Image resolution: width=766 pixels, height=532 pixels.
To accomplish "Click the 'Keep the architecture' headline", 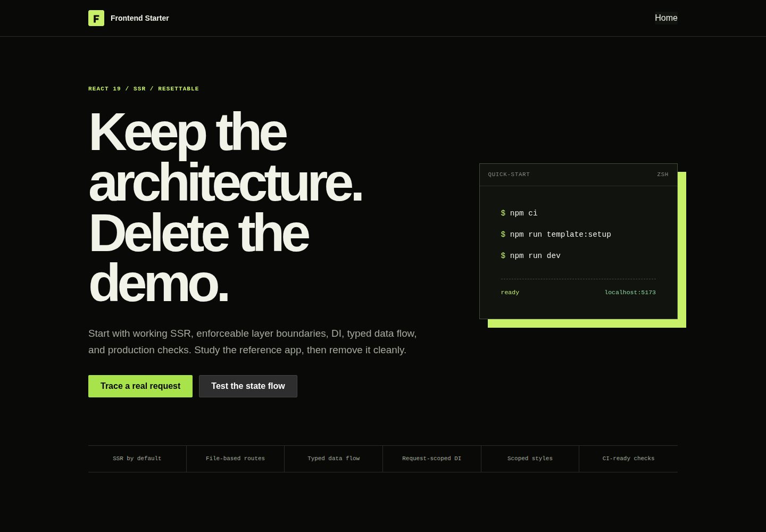I will coord(226,207).
